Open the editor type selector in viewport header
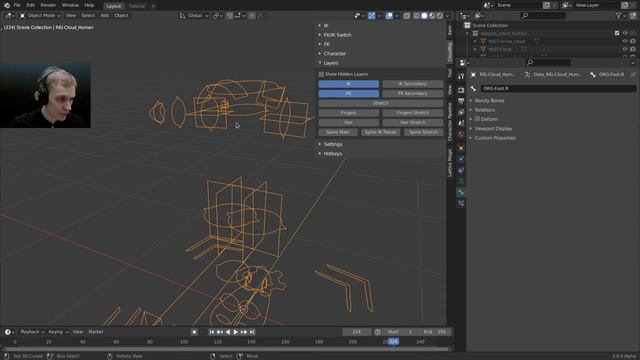 point(9,16)
